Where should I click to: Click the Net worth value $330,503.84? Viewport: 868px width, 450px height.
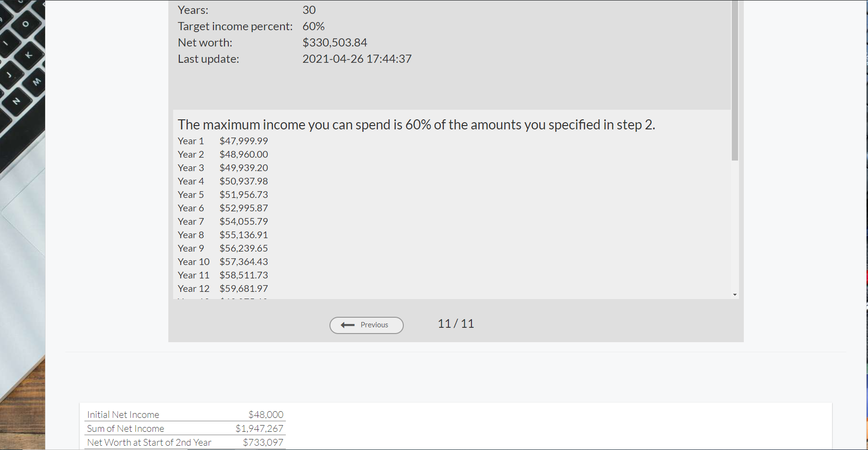[x=334, y=43]
